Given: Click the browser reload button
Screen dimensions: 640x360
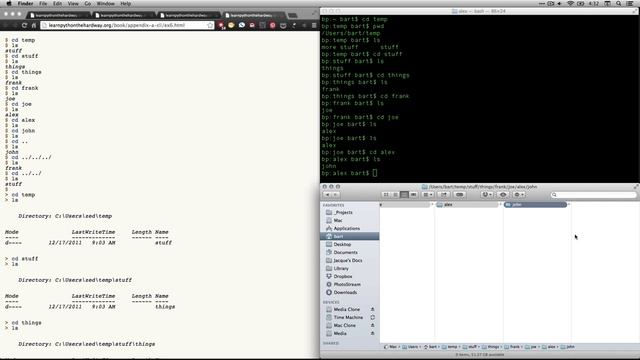Looking at the screenshot, I should 24,25.
